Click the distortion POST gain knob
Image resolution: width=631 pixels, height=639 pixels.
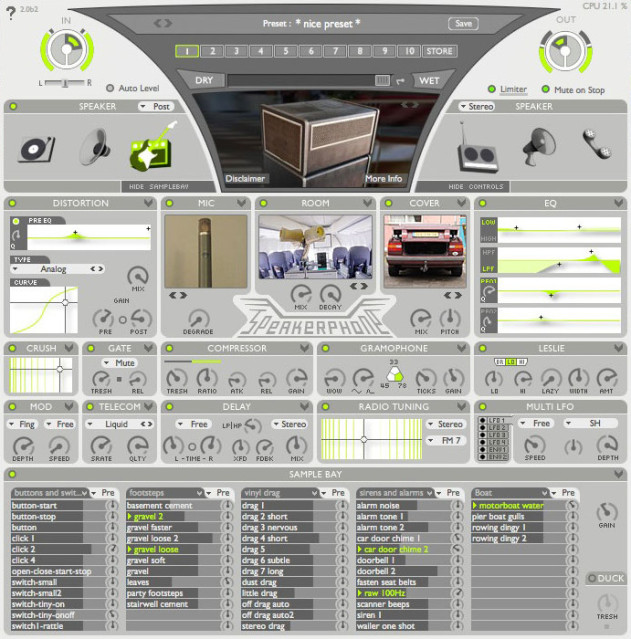(x=141, y=319)
